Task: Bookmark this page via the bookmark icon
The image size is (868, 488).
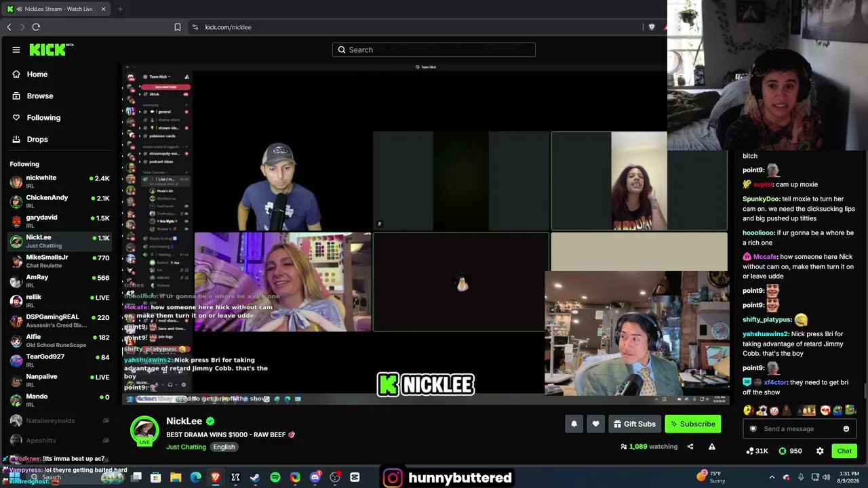Action: point(178,27)
